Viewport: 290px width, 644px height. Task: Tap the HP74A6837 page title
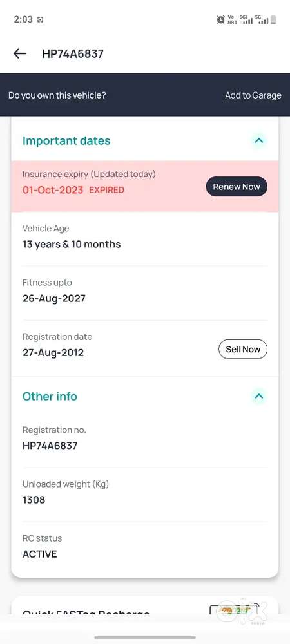(x=73, y=54)
